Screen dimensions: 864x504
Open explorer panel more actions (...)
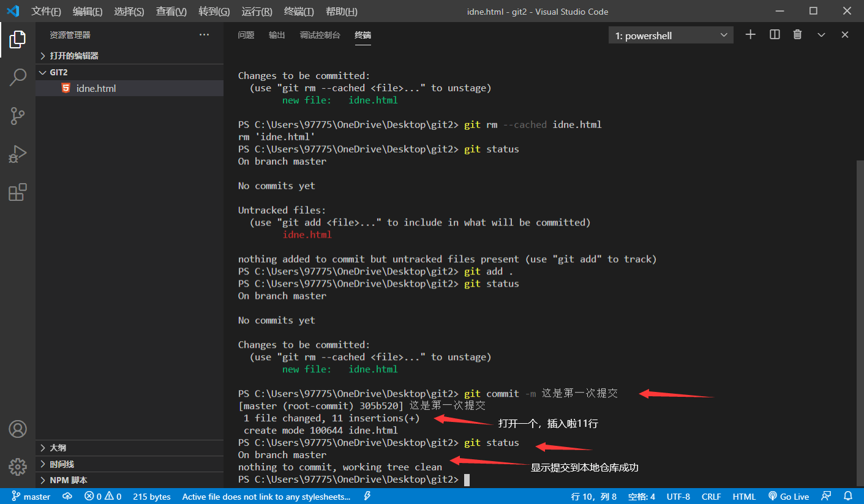(205, 35)
